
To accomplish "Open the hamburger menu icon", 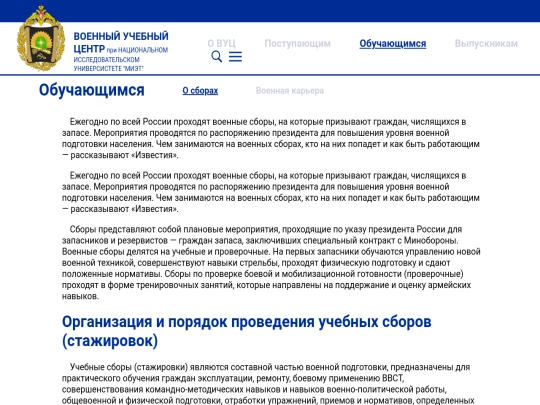I will 235,56.
